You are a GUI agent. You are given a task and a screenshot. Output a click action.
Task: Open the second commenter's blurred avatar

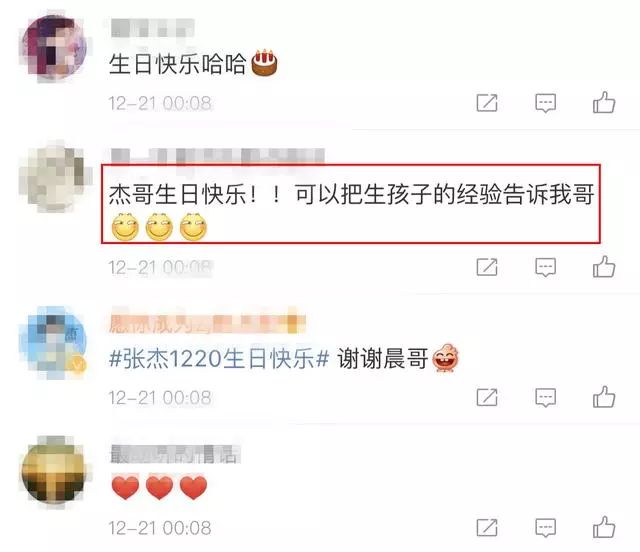[54, 178]
